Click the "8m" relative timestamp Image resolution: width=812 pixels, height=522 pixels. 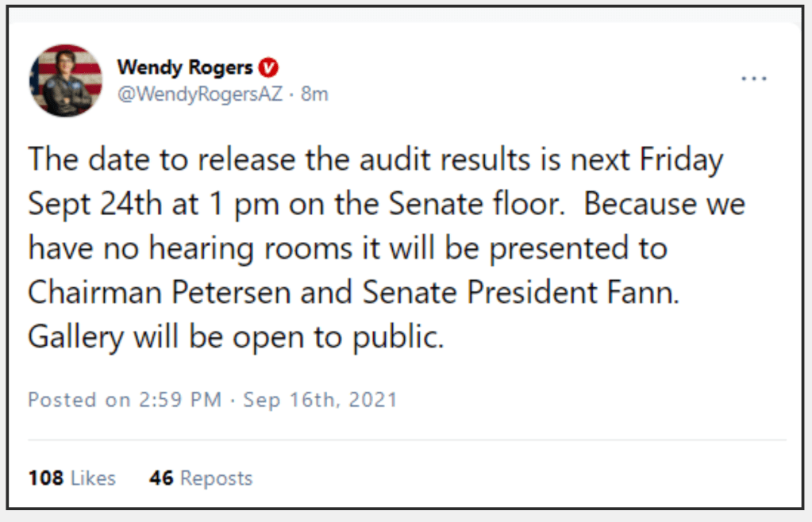(x=314, y=94)
